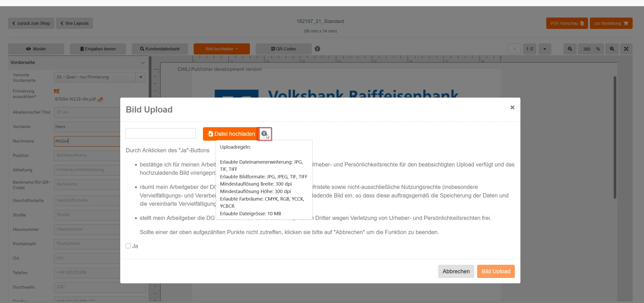Open the QR-Codes tool

(283, 49)
